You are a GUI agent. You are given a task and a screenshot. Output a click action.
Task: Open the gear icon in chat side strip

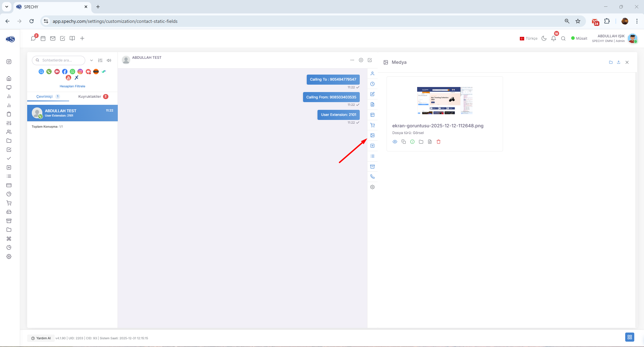373,187
